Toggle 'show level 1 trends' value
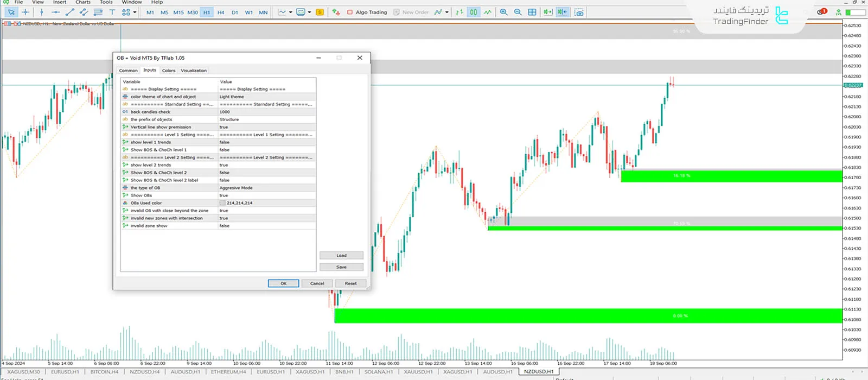This screenshot has height=380, width=868. (x=266, y=142)
